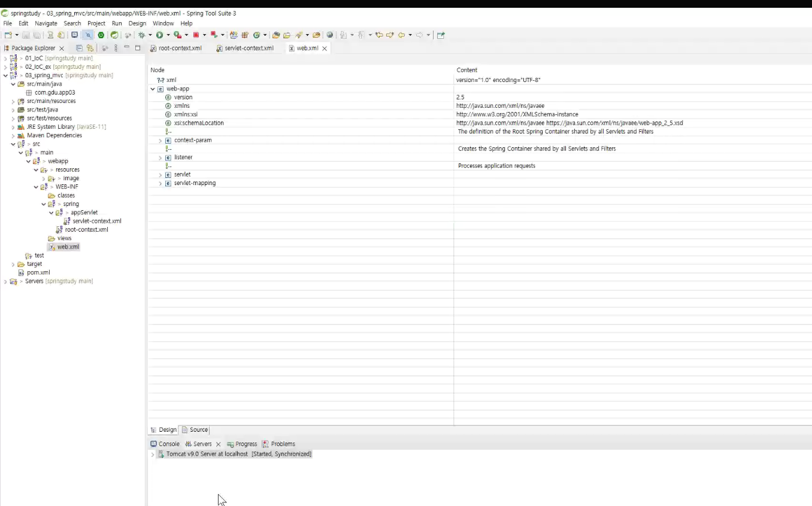Viewport: 812px width, 506px height.
Task: Collapse the src/main/java folder
Action: point(13,84)
